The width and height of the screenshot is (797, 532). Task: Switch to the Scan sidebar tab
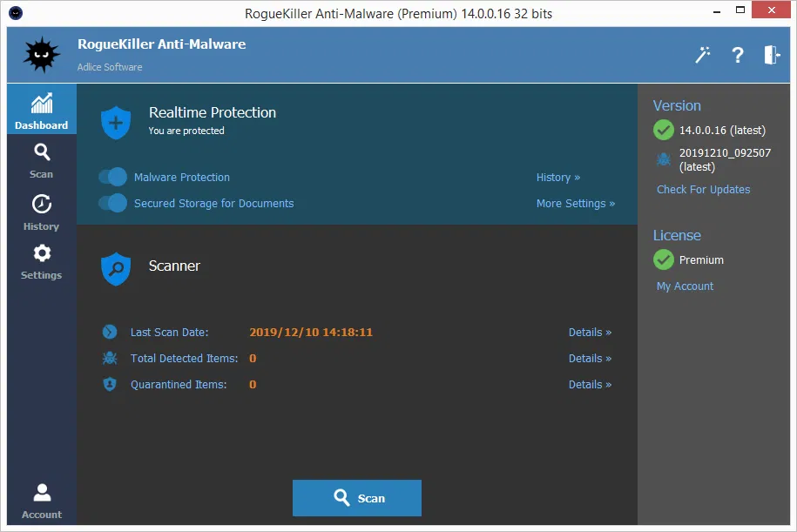pyautogui.click(x=41, y=161)
